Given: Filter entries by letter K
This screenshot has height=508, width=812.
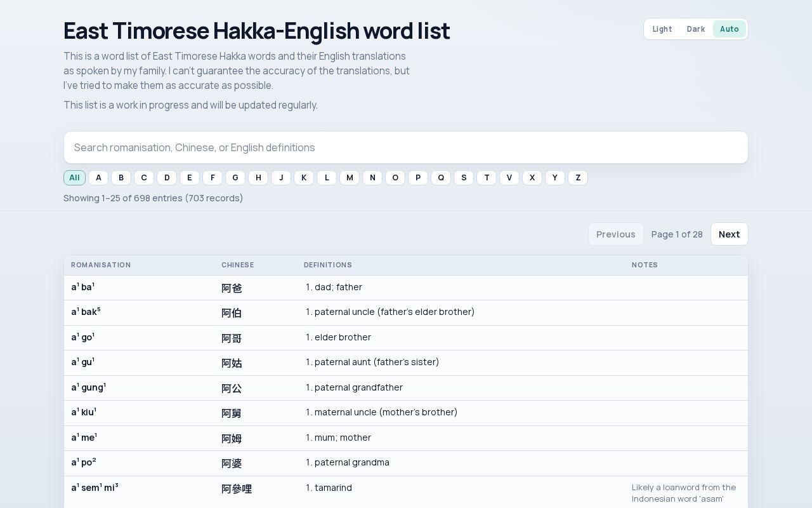Looking at the screenshot, I should coord(304,178).
